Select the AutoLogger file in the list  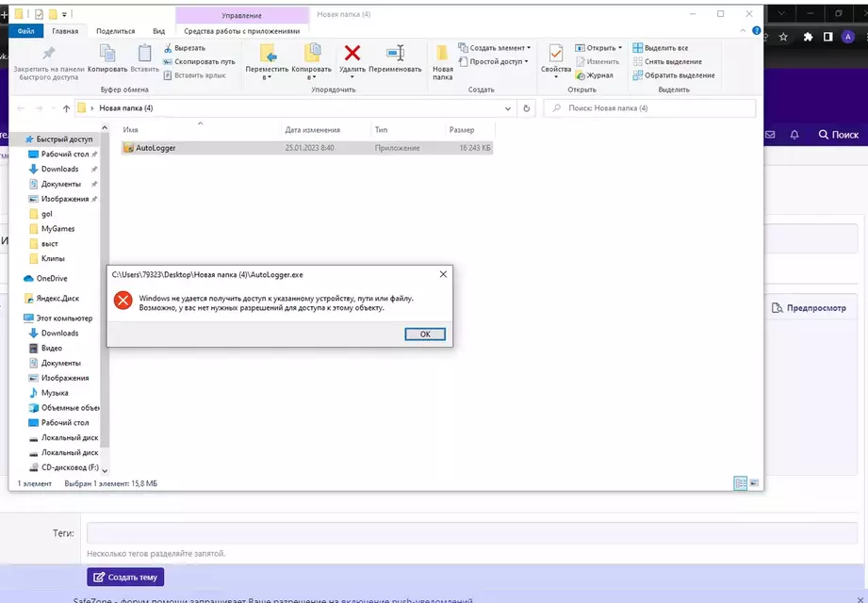156,148
